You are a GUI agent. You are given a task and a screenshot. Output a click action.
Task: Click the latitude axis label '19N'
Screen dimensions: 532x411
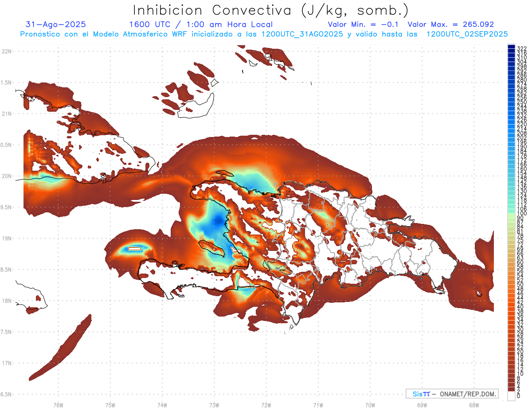[7, 239]
